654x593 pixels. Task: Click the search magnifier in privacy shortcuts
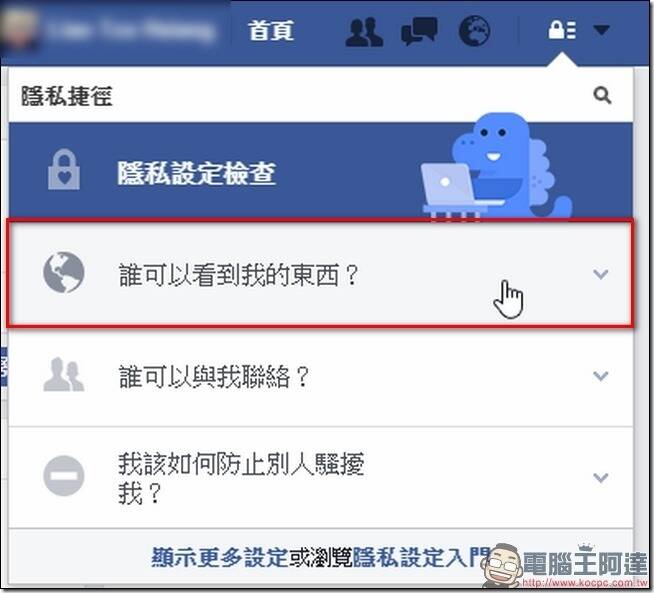coord(602,95)
